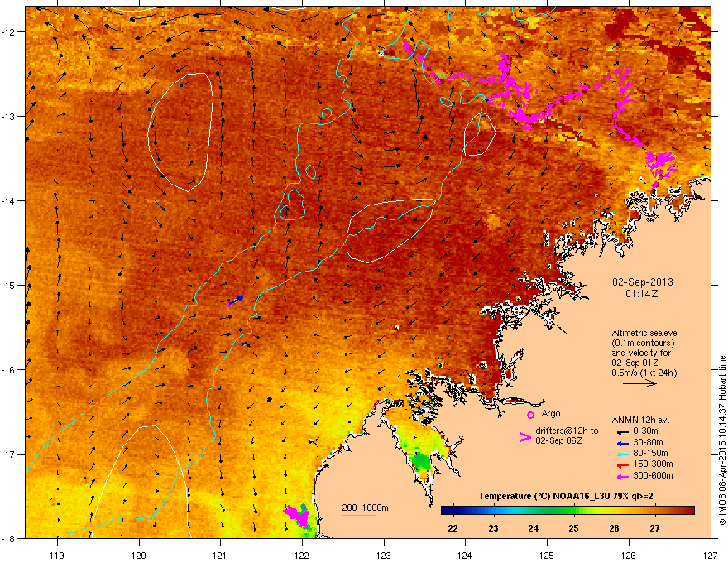This screenshot has width=728, height=563.
Task: Click the '150-300m' depth label
Action: 653,464
